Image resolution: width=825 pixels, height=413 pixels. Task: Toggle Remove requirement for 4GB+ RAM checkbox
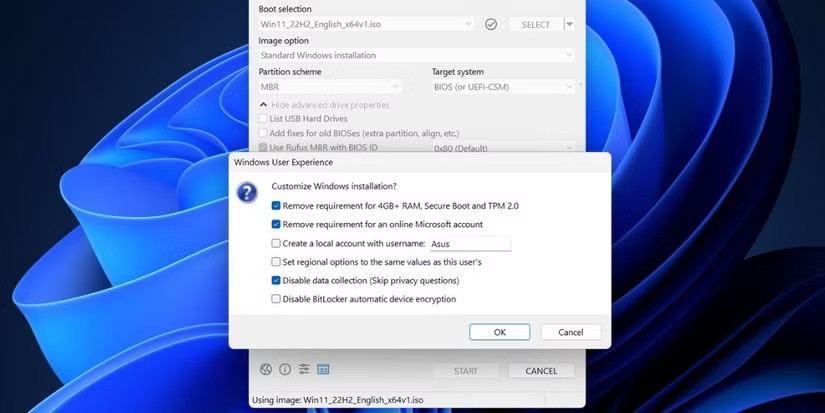(x=276, y=205)
